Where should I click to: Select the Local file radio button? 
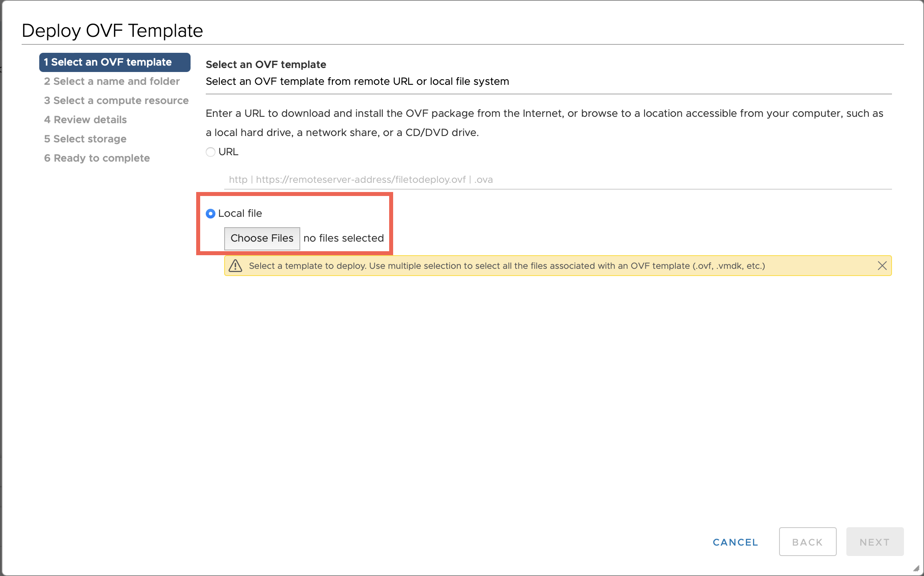click(211, 214)
